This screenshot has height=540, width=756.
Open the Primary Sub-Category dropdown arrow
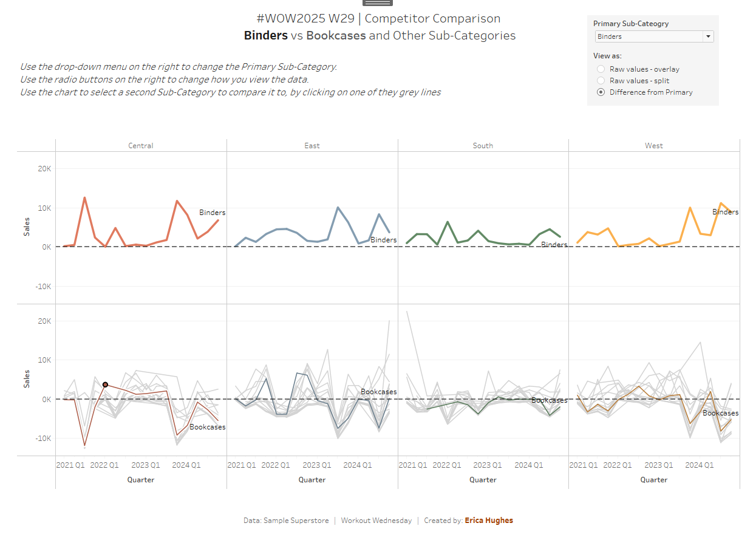pos(707,36)
